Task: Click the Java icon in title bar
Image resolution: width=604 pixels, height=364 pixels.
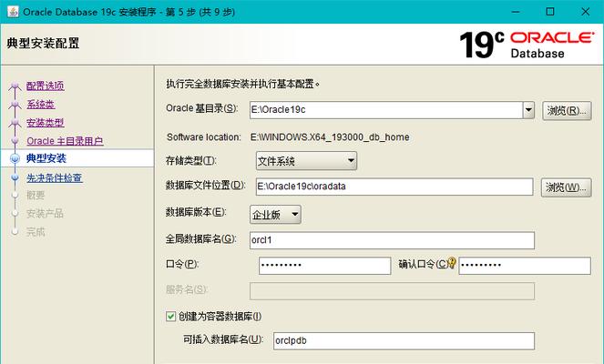Action: 13,12
